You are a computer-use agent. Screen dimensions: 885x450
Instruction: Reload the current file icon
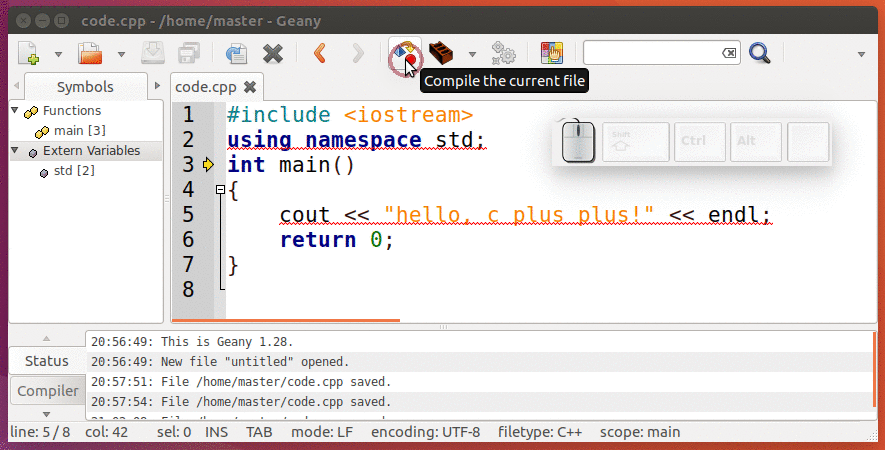point(236,54)
